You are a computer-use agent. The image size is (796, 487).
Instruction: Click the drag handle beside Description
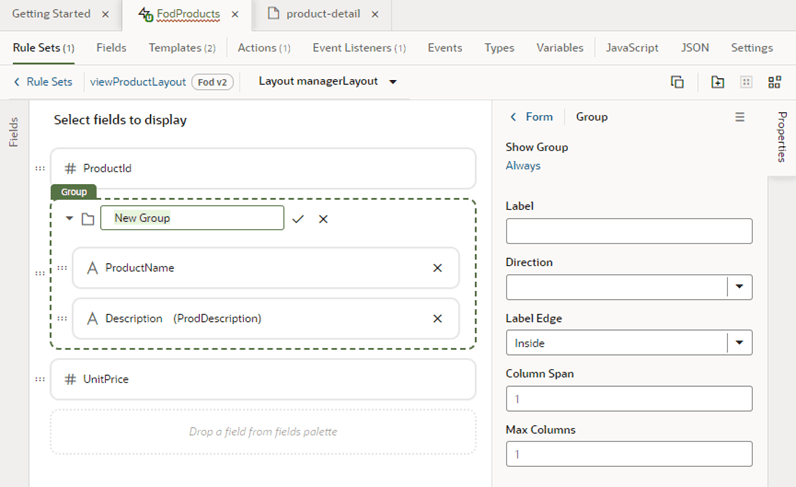[62, 318]
